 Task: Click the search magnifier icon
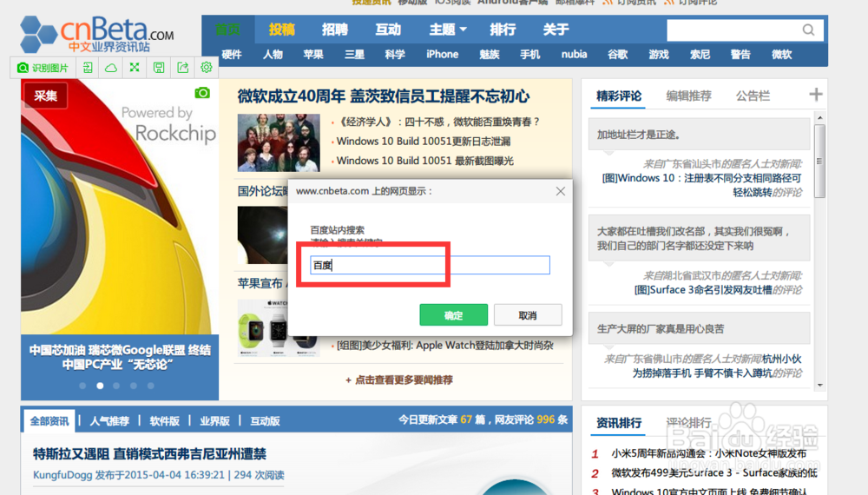click(808, 30)
